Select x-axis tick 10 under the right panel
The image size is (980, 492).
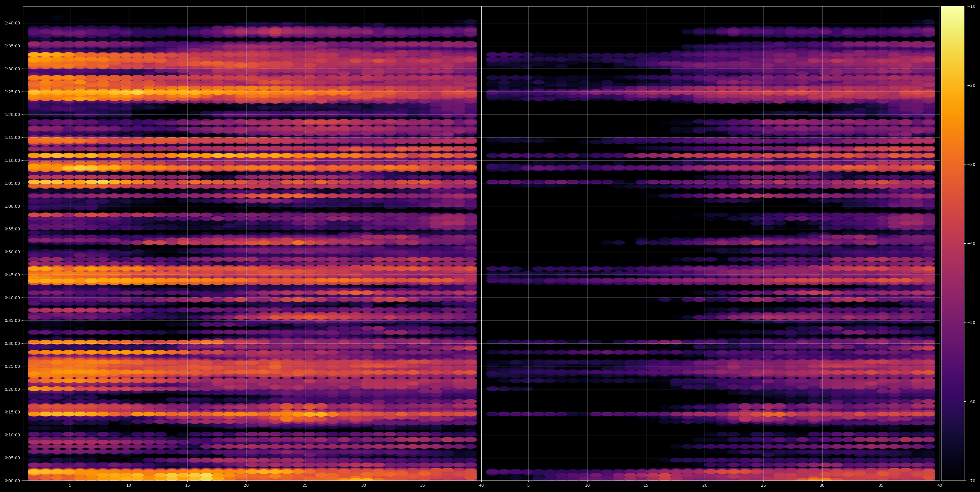coord(587,486)
